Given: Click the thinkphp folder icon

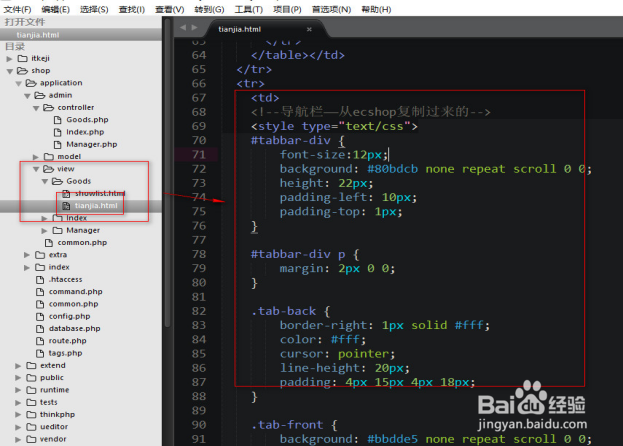Looking at the screenshot, I should pos(31,415).
